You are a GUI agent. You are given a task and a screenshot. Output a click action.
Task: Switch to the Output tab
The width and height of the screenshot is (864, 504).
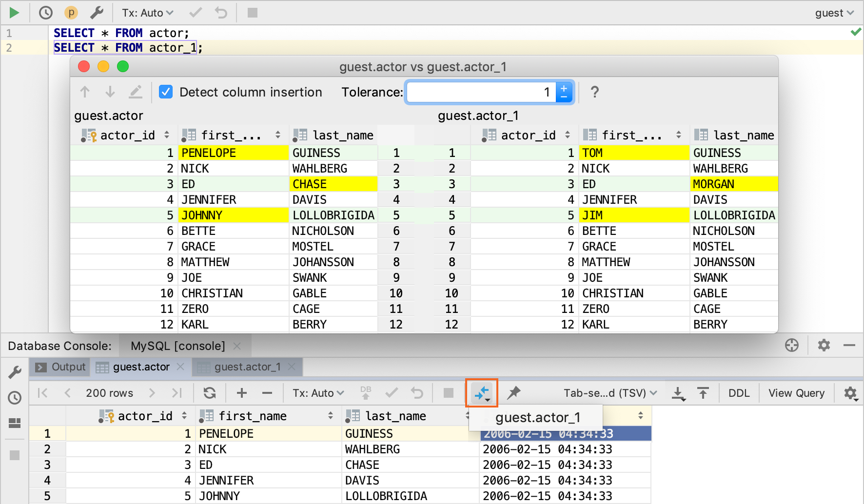click(61, 367)
